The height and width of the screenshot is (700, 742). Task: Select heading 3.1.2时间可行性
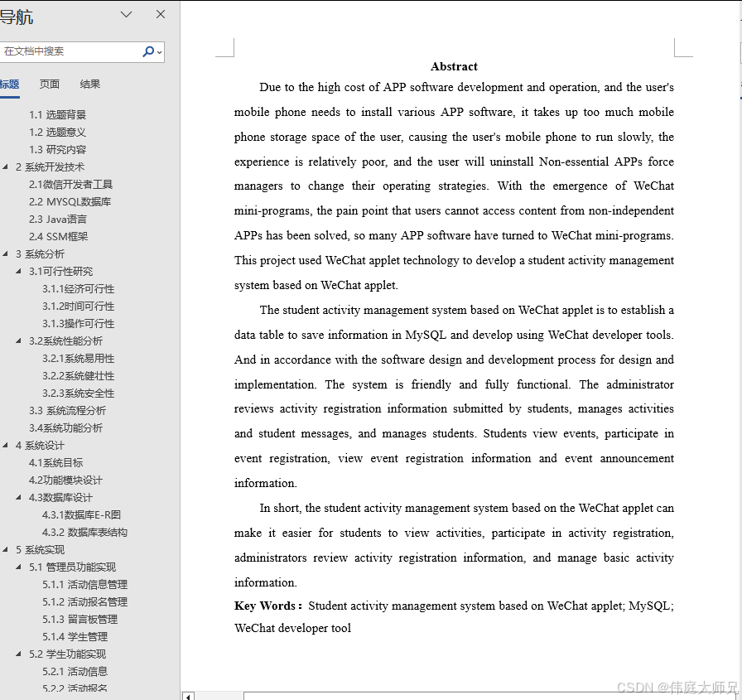tap(78, 307)
